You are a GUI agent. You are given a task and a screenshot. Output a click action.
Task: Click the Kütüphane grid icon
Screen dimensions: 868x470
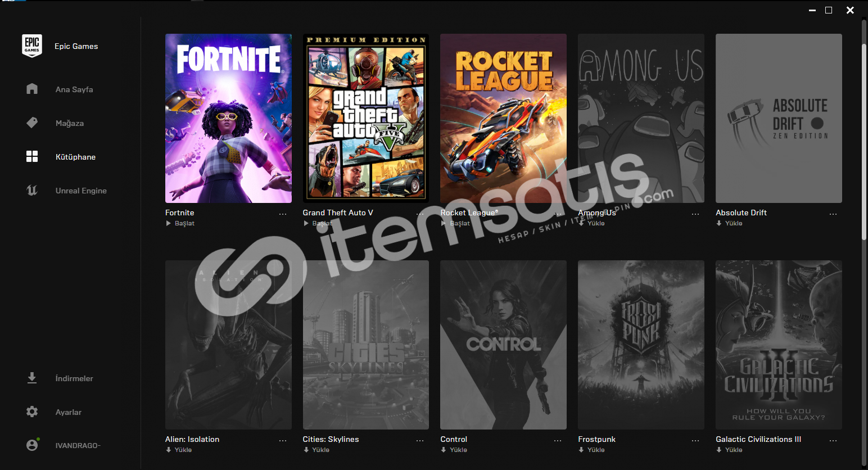click(32, 156)
